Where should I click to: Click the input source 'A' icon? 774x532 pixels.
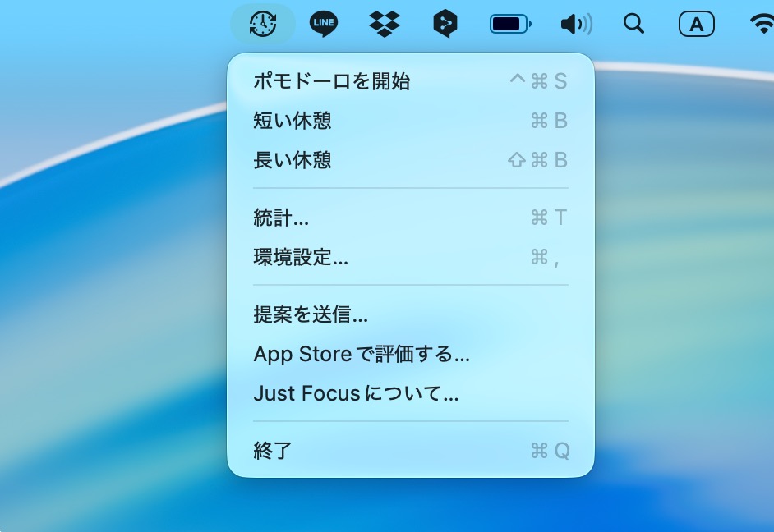pyautogui.click(x=697, y=24)
